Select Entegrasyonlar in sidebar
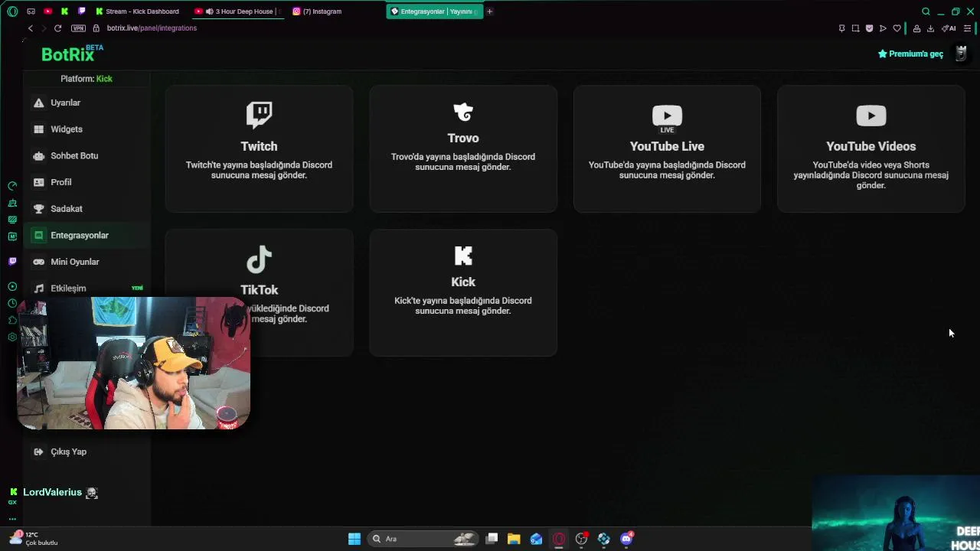 86,235
